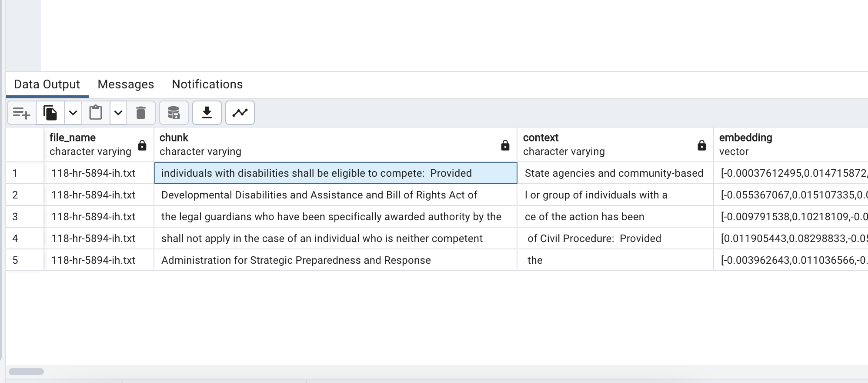The height and width of the screenshot is (383, 868).
Task: Click embedding cell starting with -0.009791538
Action: (x=791, y=217)
